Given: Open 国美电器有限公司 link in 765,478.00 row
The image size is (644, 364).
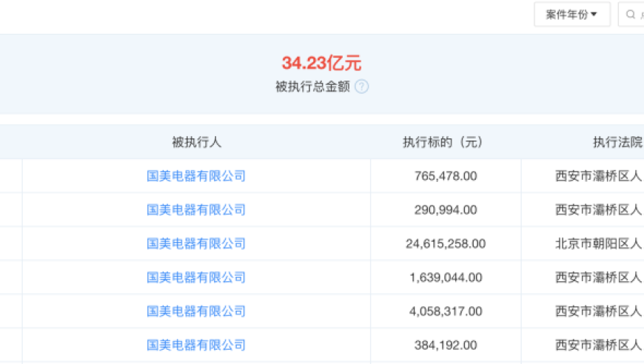Looking at the screenshot, I should tap(196, 176).
